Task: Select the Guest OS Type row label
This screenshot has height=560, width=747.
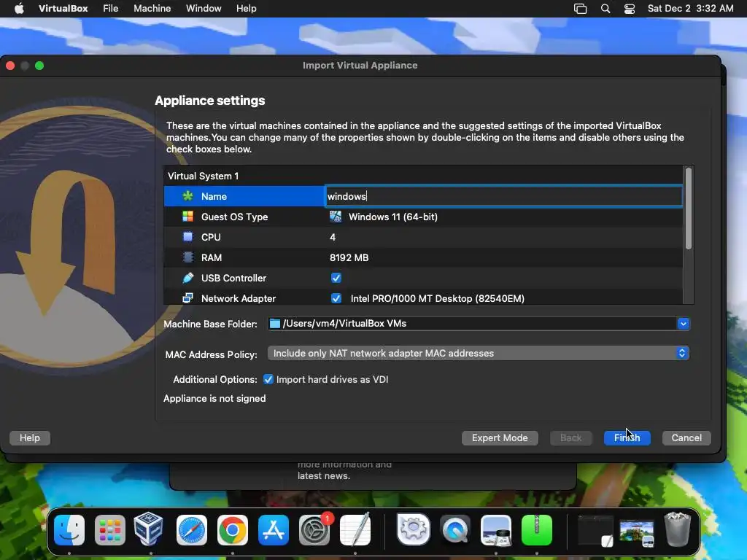Action: pos(234,217)
